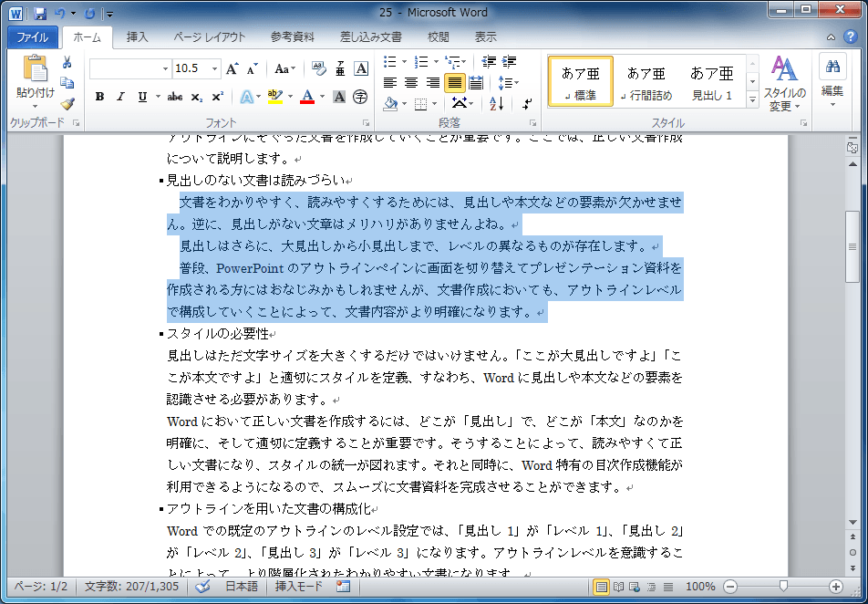Clear all formatting with the eraser icon
Viewport: 868px width, 604px height.
(x=320, y=68)
